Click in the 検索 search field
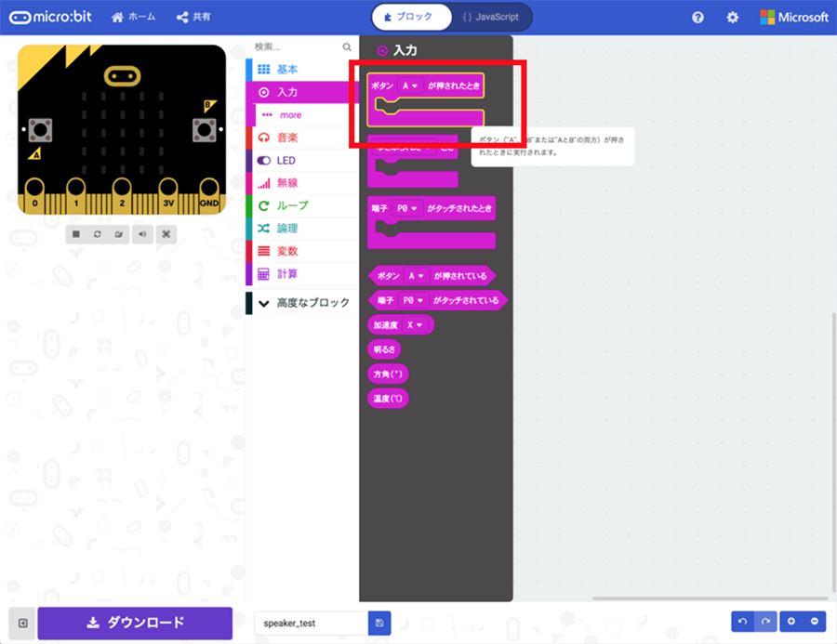 click(297, 47)
